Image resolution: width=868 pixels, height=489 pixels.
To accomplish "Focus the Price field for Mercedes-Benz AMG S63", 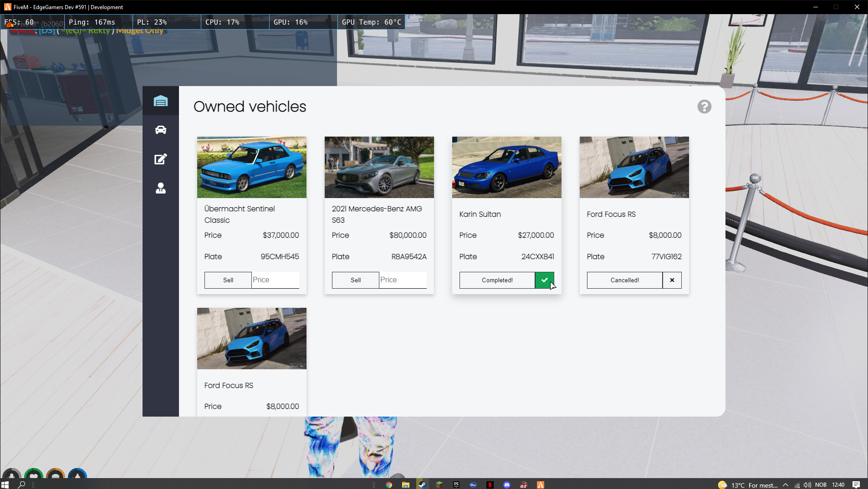I will pyautogui.click(x=403, y=280).
